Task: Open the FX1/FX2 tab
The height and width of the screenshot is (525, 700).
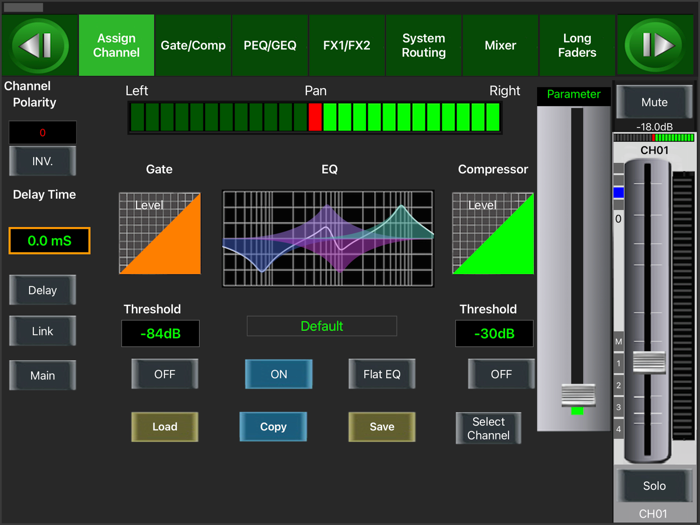Action: coord(346,45)
